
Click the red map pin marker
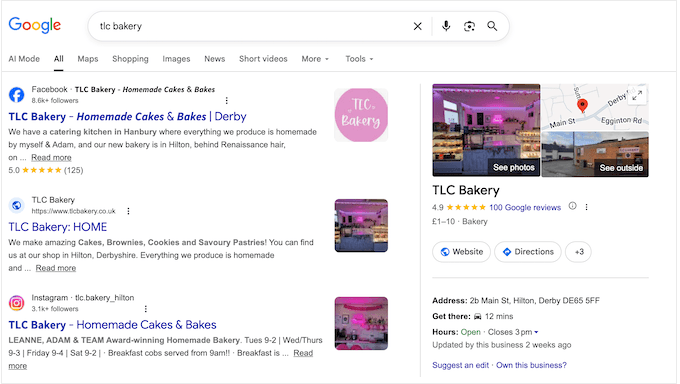click(x=582, y=105)
